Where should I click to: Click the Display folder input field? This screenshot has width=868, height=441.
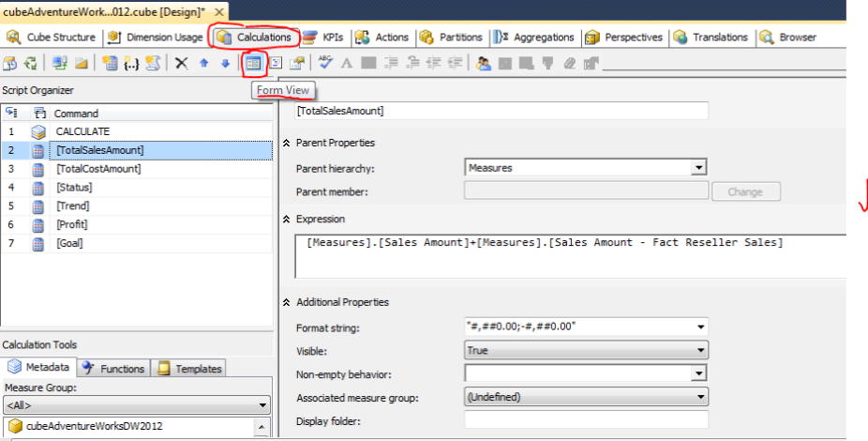(x=586, y=420)
